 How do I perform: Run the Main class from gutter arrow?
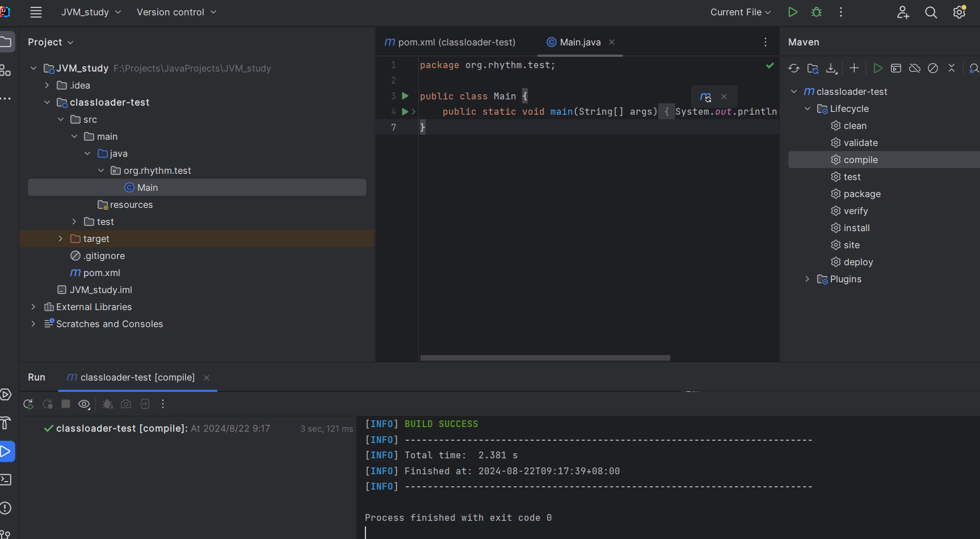click(405, 96)
